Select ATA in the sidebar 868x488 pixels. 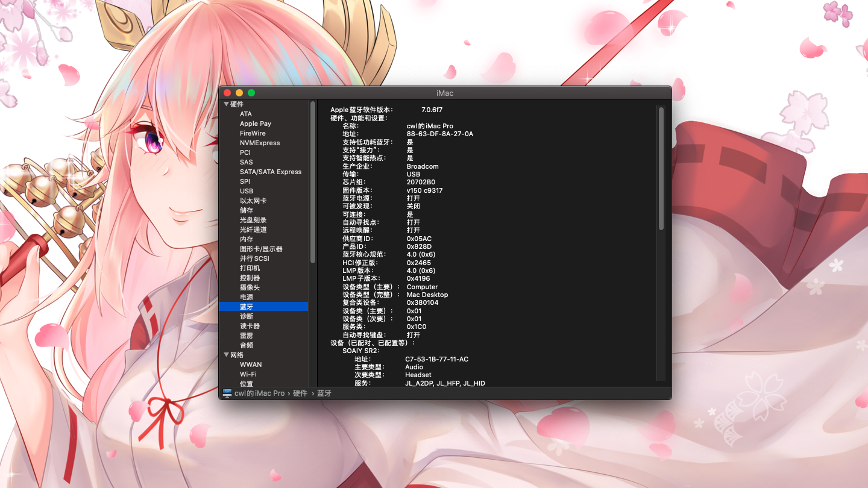(246, 114)
